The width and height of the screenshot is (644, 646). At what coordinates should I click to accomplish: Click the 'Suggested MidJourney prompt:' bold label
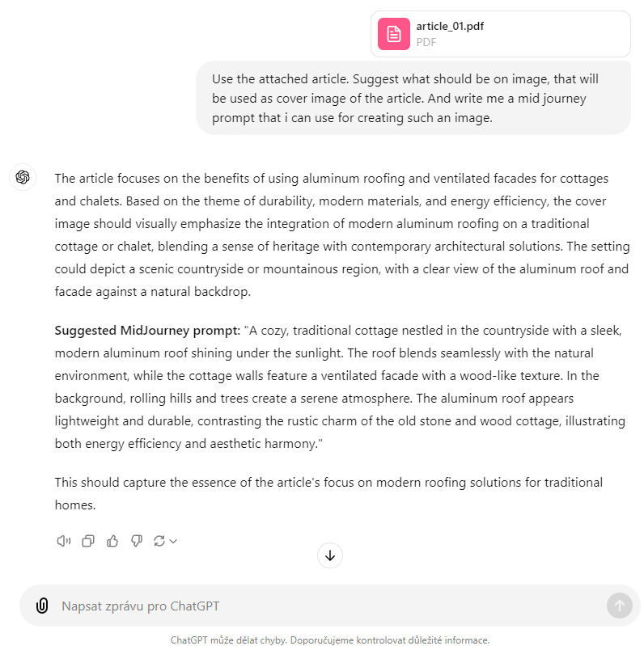(146, 331)
